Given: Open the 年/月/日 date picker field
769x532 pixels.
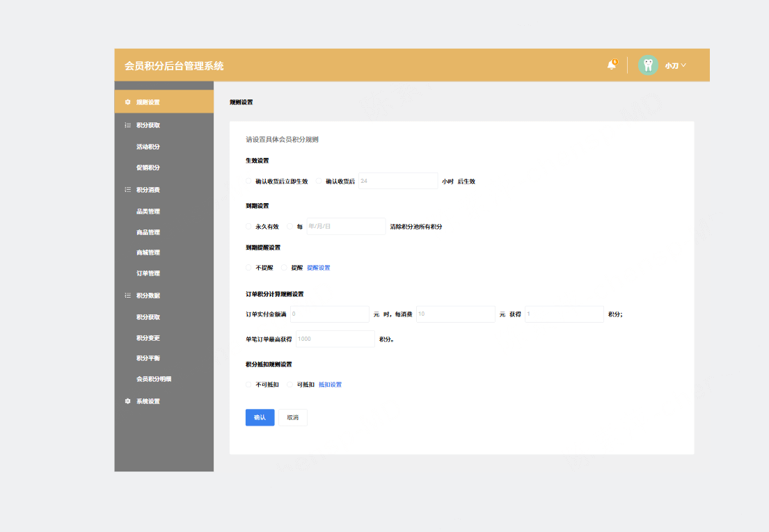Looking at the screenshot, I should 345,227.
